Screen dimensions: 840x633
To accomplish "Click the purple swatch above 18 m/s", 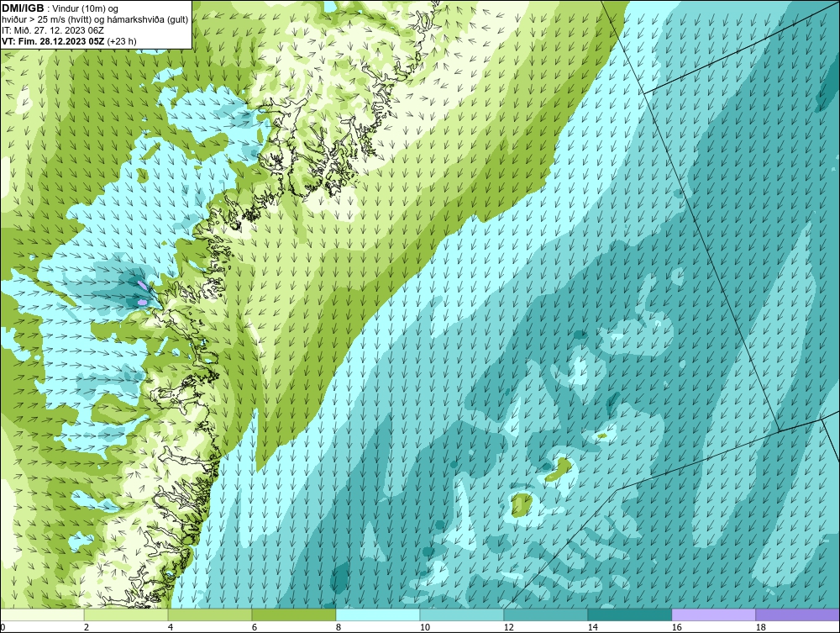I will 797,615.
